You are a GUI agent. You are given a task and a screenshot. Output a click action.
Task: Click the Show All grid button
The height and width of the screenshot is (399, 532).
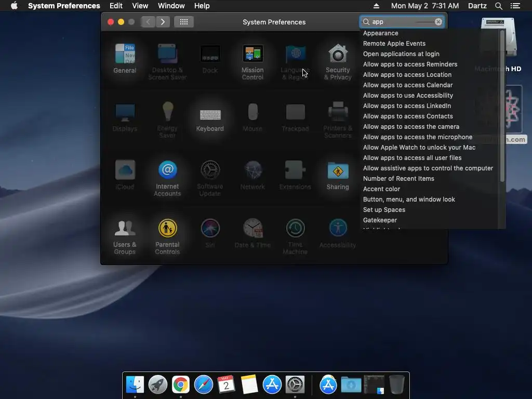184,22
